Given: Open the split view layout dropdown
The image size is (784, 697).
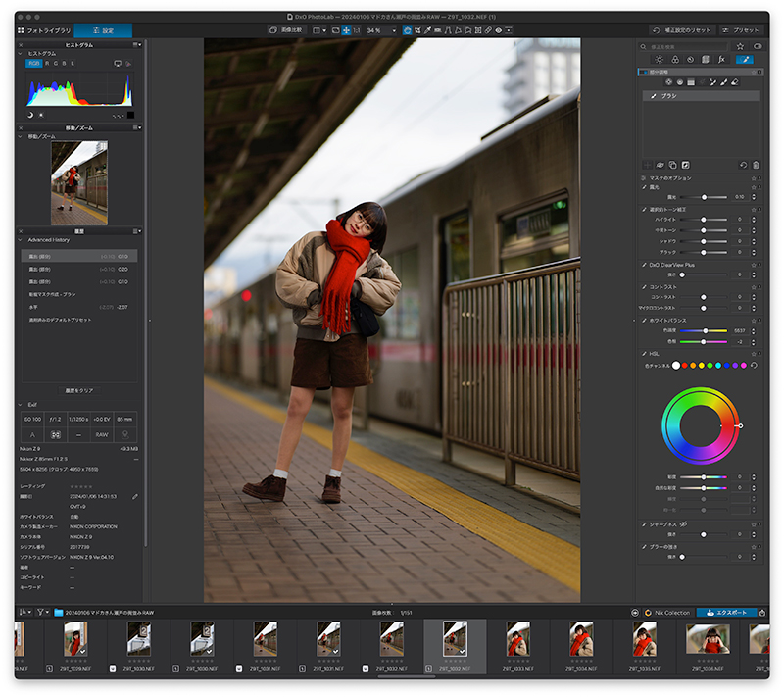Looking at the screenshot, I should (x=319, y=30).
